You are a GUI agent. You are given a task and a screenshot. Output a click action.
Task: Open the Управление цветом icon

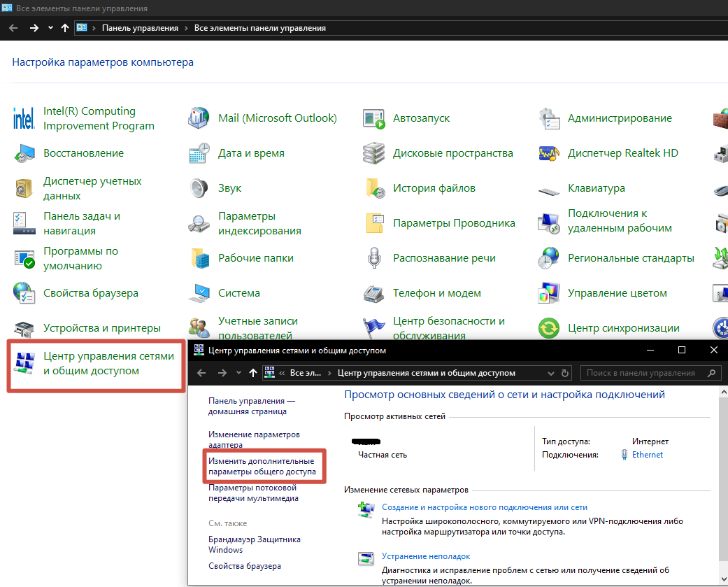coord(549,293)
